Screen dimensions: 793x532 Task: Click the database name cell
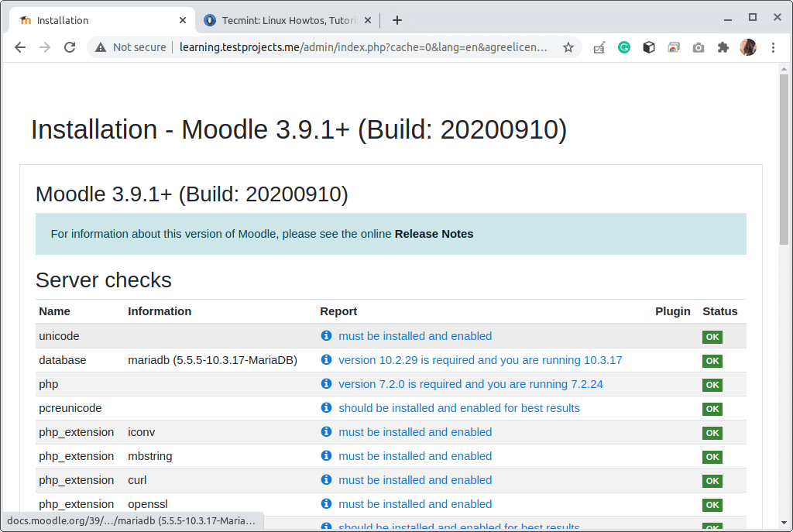(x=63, y=360)
